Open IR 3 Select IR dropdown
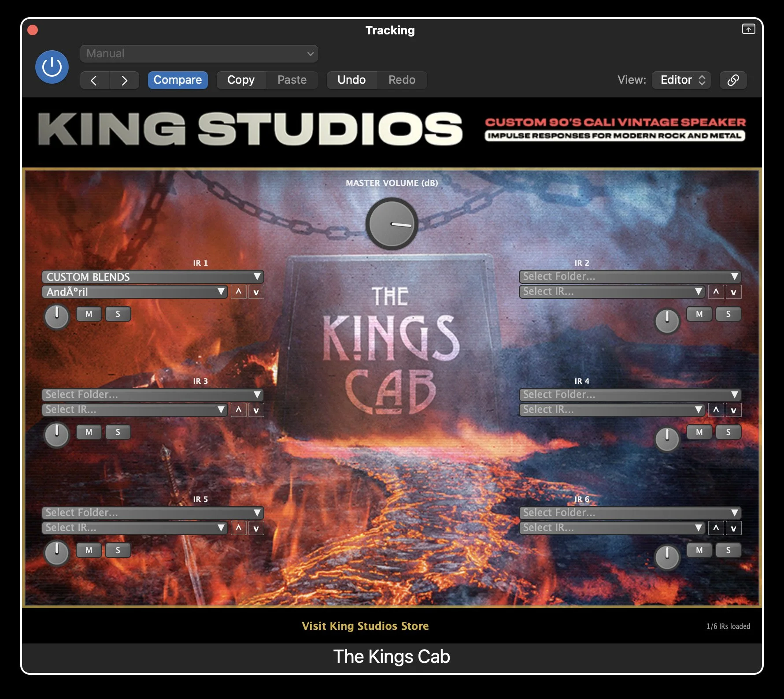784x699 pixels. point(135,410)
